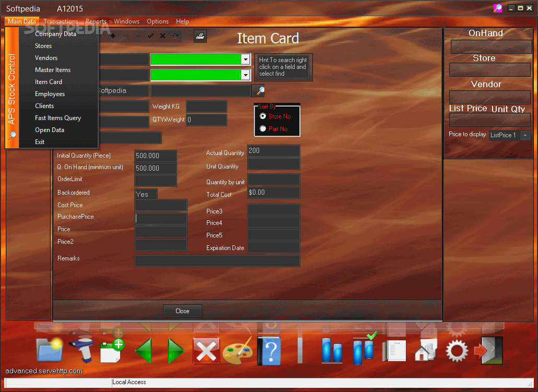Click the plus add record toolbar icon
538x392 pixels.
[113, 35]
